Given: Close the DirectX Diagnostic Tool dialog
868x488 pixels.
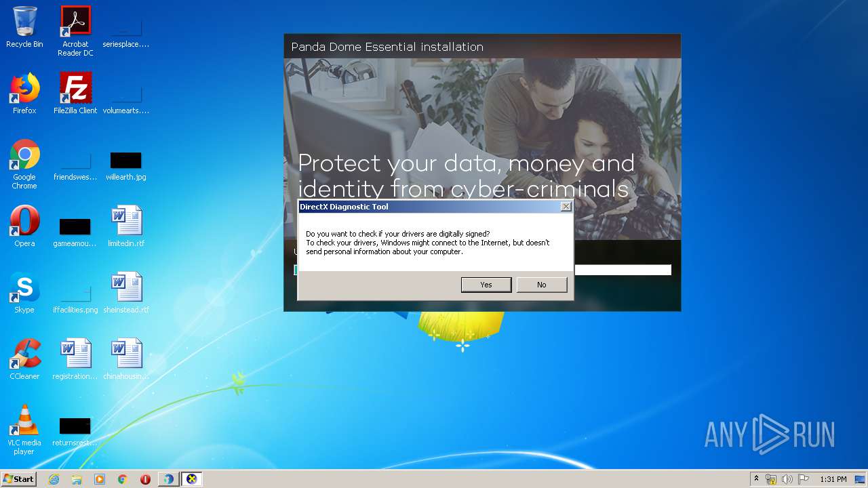Looking at the screenshot, I should point(566,207).
